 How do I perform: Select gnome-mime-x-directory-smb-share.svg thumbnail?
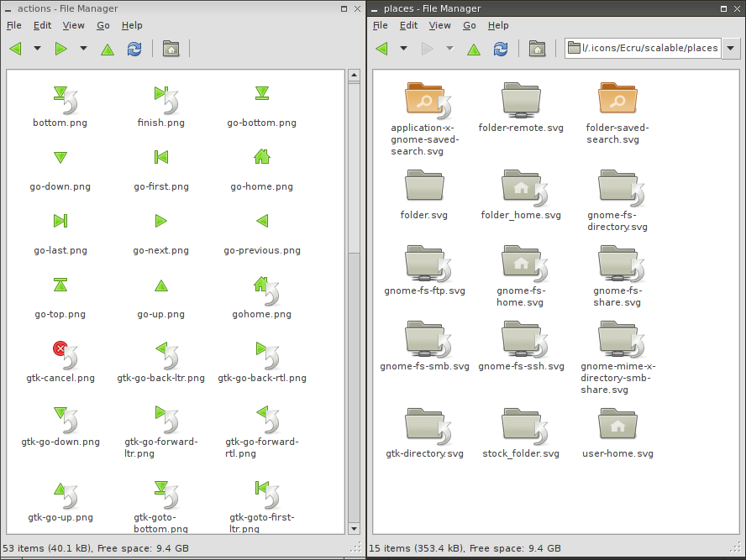pos(621,338)
